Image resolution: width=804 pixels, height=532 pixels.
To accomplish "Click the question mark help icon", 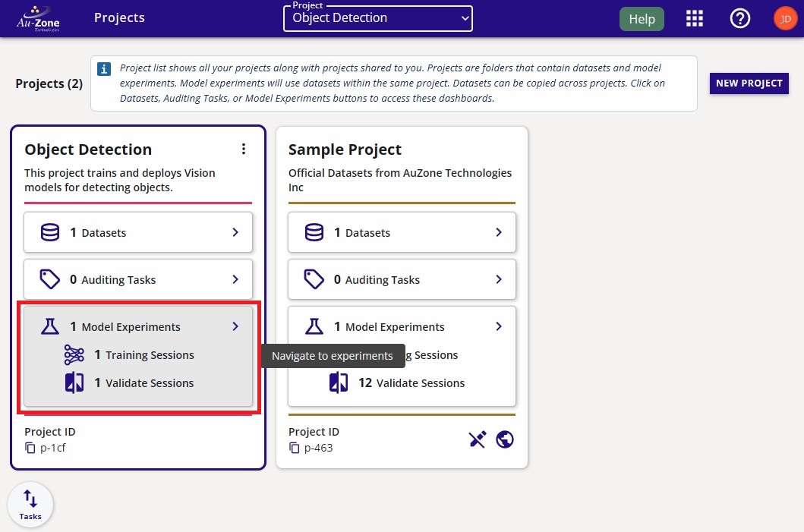I will click(739, 19).
